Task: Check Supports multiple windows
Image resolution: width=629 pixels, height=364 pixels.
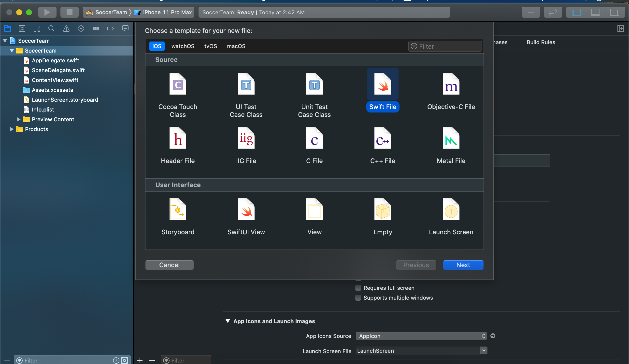Action: 358,297
